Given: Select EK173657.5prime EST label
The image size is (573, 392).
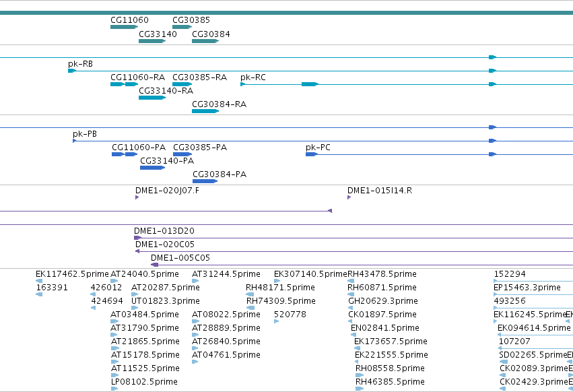Looking at the screenshot, I should point(391,341).
